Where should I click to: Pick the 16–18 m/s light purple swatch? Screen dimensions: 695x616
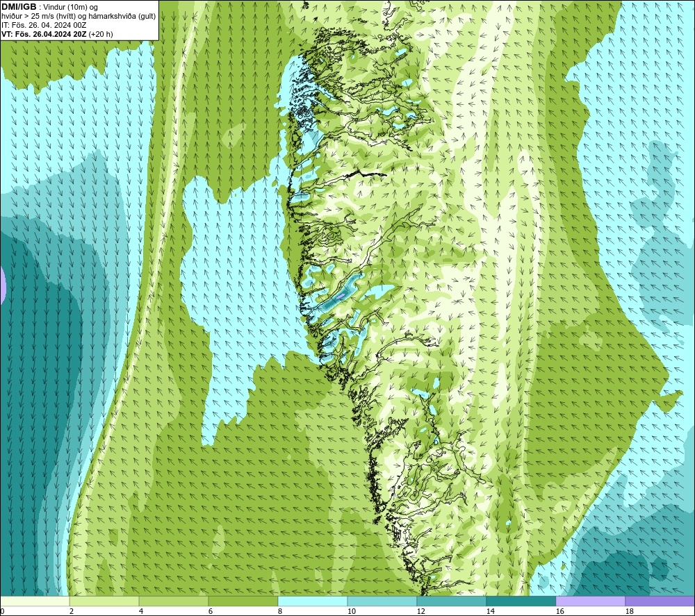[590, 601]
